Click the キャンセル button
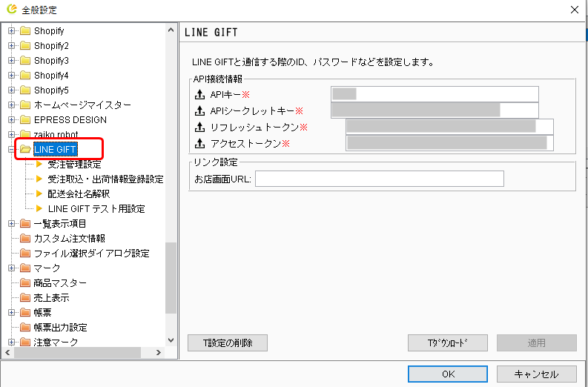The height and width of the screenshot is (387, 588). click(537, 374)
